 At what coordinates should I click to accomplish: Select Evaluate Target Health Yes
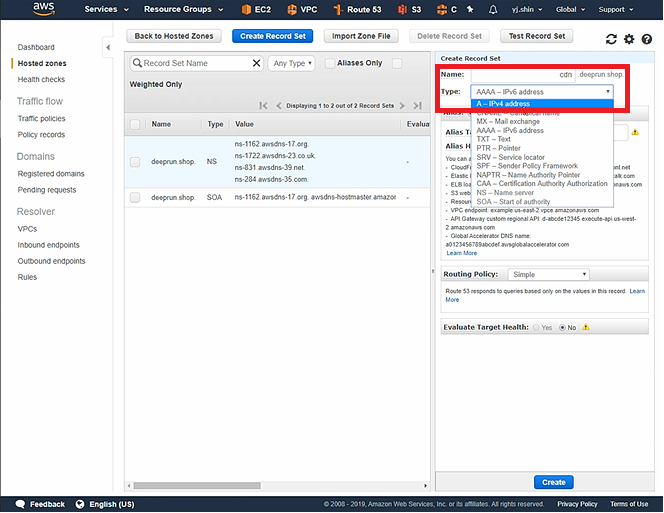tap(536, 327)
